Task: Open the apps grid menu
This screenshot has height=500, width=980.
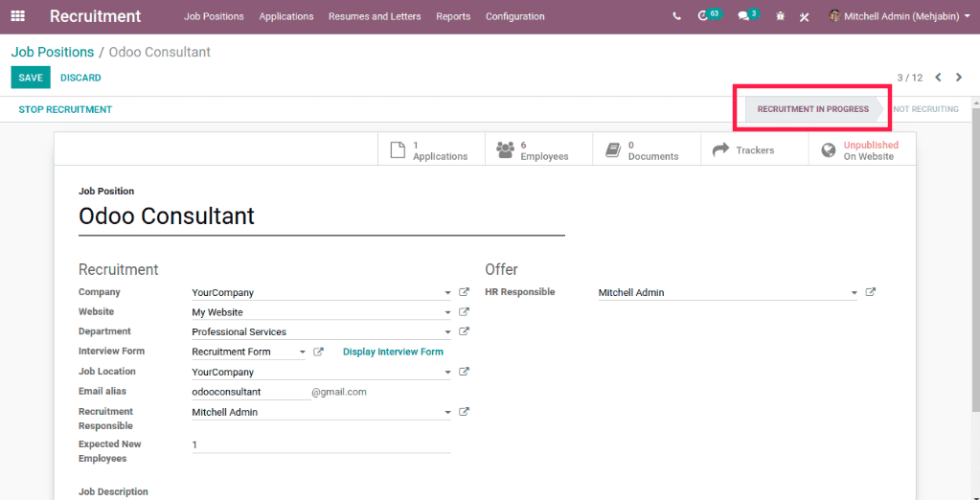Action: (x=18, y=16)
